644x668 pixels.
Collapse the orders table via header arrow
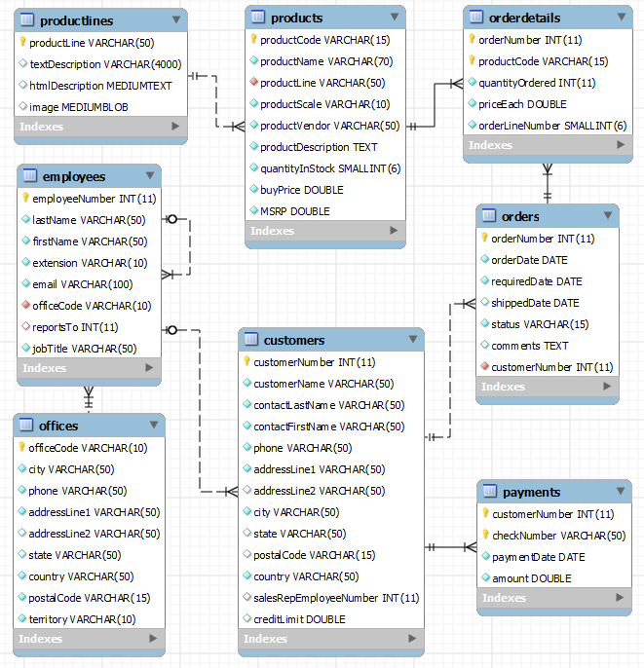click(608, 215)
